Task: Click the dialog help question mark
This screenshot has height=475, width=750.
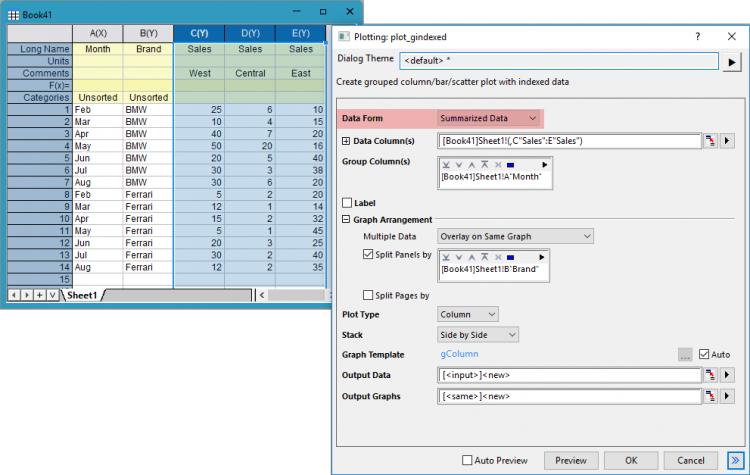Action: 697,36
